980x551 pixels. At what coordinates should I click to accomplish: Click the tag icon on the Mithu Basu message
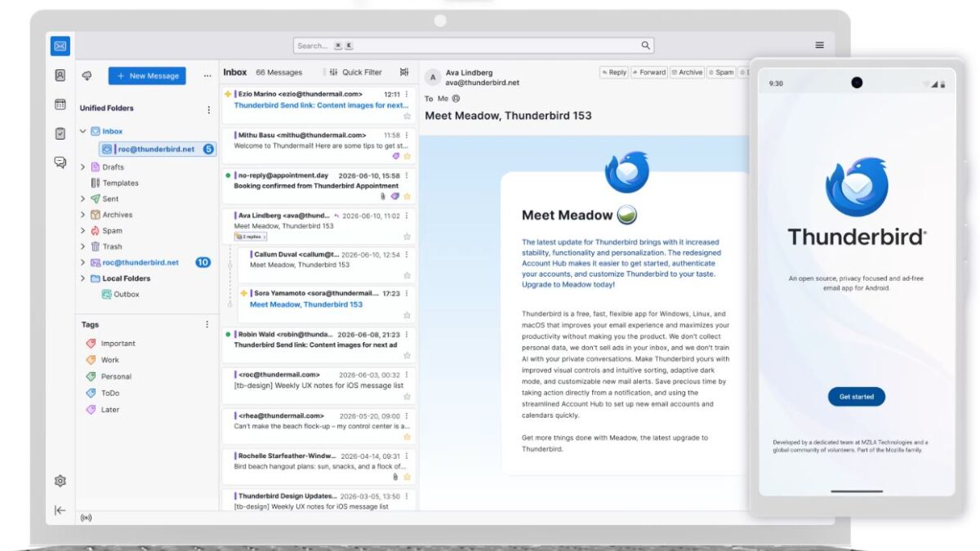coord(396,156)
